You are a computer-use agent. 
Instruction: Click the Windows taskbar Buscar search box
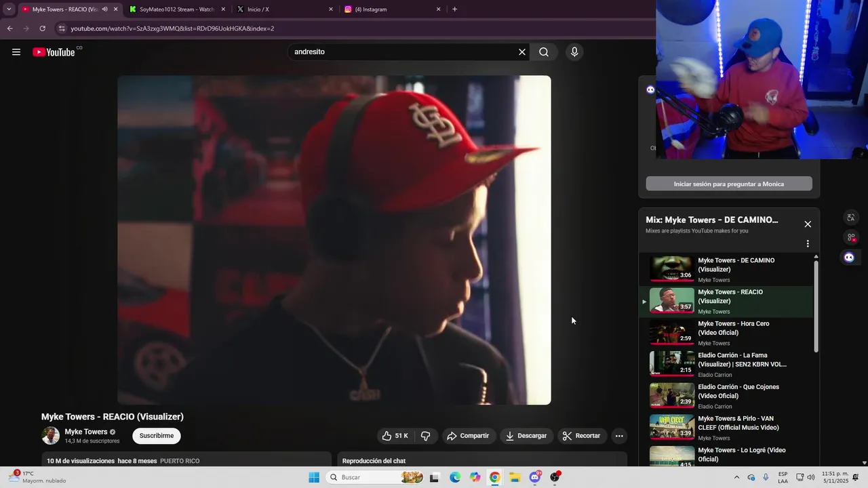tap(374, 477)
